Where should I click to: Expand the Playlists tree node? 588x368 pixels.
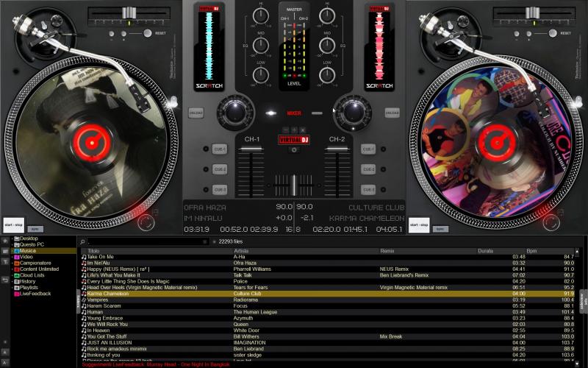[12, 288]
